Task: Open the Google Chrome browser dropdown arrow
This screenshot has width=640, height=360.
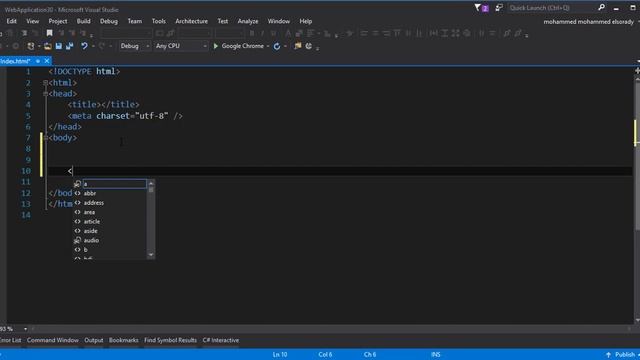Action: coord(268,46)
